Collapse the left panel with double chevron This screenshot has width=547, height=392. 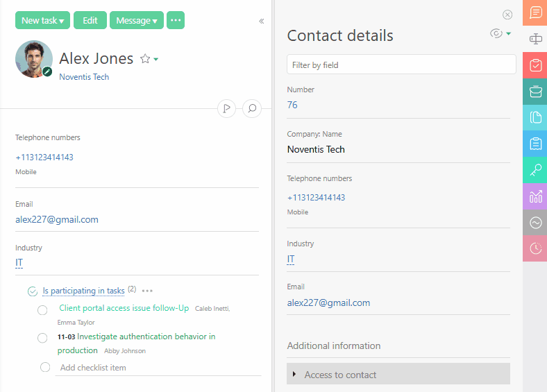click(262, 21)
